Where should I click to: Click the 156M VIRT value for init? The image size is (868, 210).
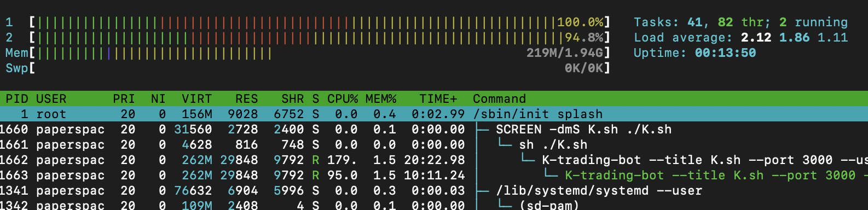pos(196,114)
